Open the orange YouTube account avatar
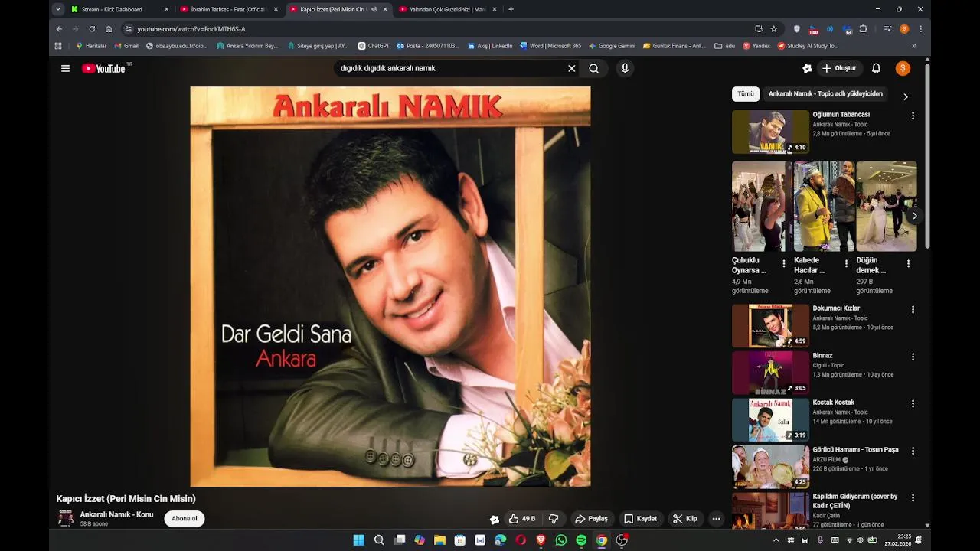Image resolution: width=980 pixels, height=551 pixels. 903,68
